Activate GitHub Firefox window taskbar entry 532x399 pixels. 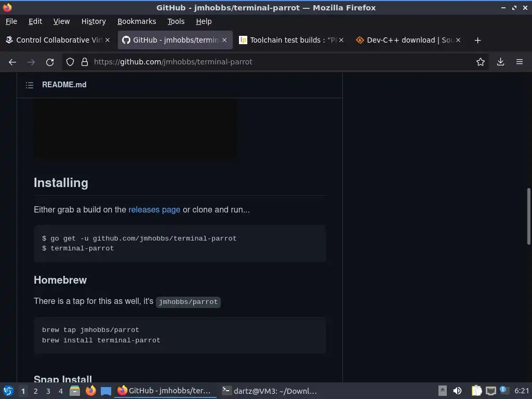[x=166, y=391]
